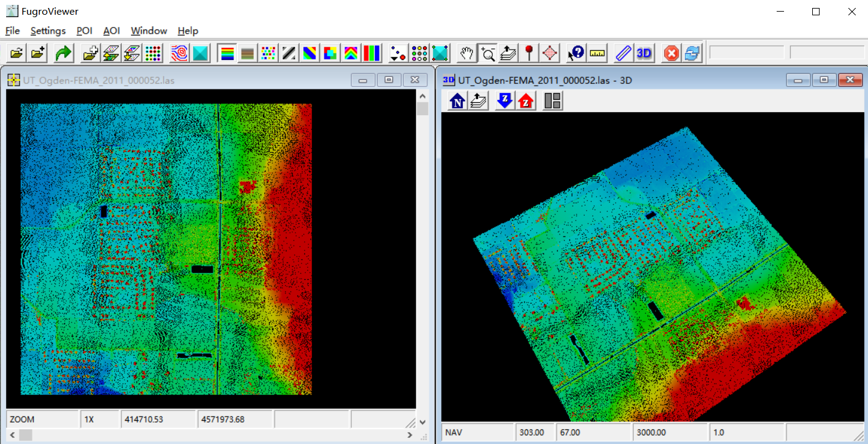Click the 2D window horizontal scrollbar left arrow

click(x=12, y=435)
